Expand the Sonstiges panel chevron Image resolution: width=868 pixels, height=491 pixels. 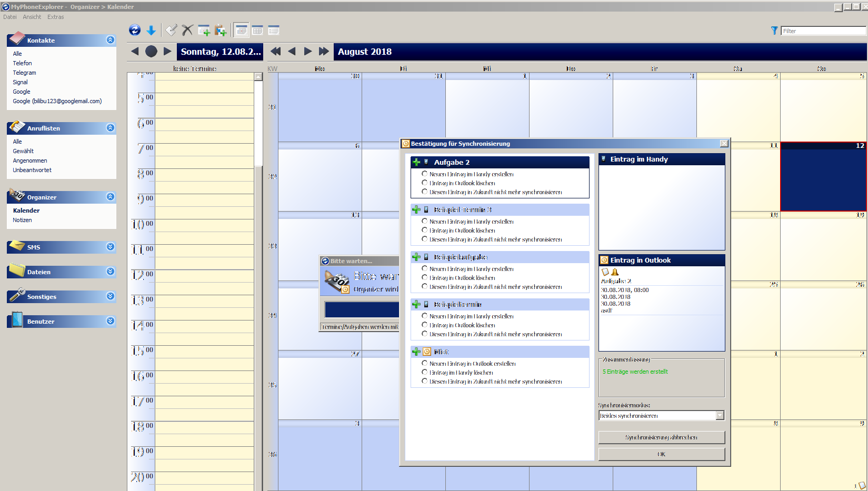(110, 296)
